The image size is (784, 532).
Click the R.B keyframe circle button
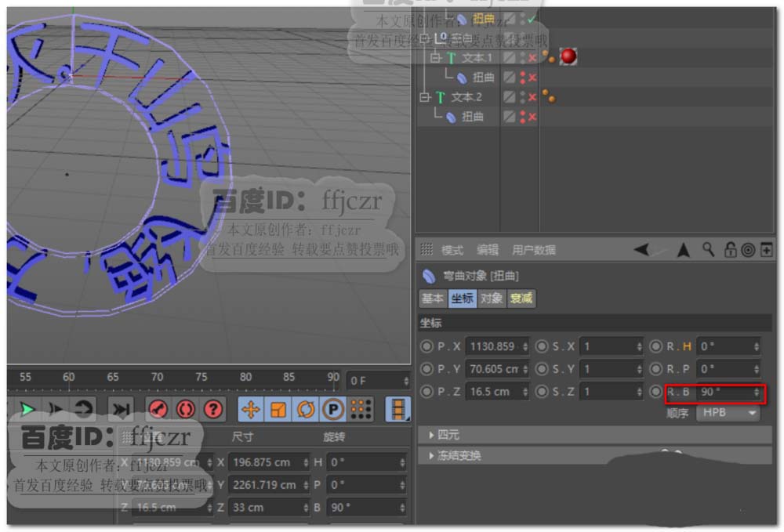pyautogui.click(x=655, y=392)
